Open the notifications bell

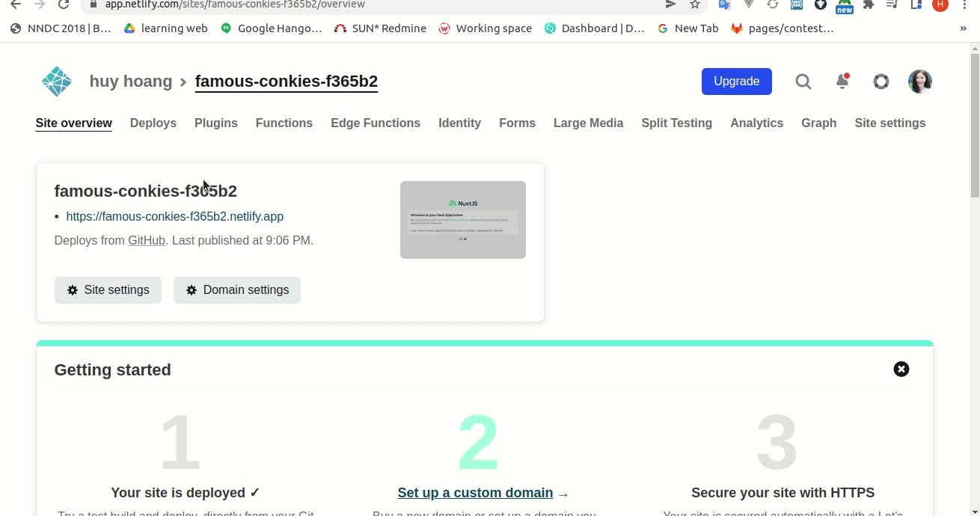[x=842, y=82]
